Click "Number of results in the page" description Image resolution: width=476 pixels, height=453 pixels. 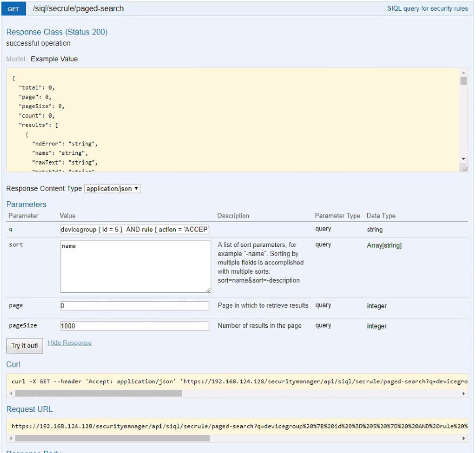[x=259, y=326]
